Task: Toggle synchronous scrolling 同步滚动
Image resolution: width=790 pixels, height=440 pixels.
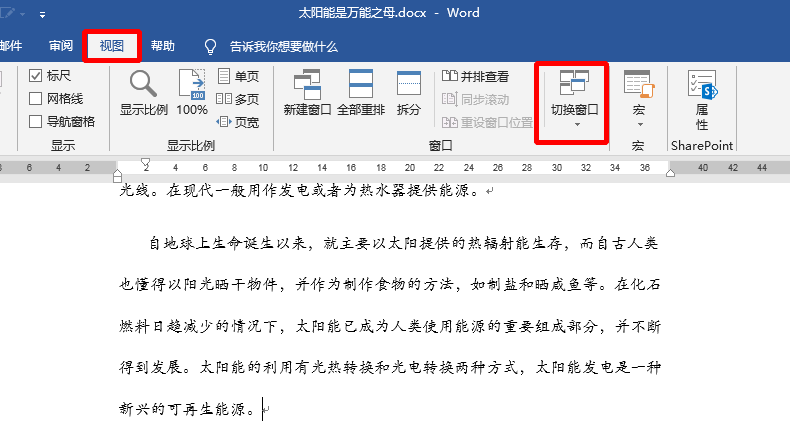Action: (x=475, y=99)
